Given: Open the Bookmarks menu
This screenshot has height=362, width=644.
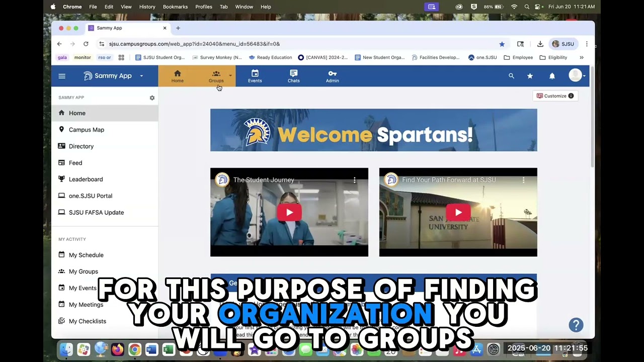Looking at the screenshot, I should click(175, 7).
